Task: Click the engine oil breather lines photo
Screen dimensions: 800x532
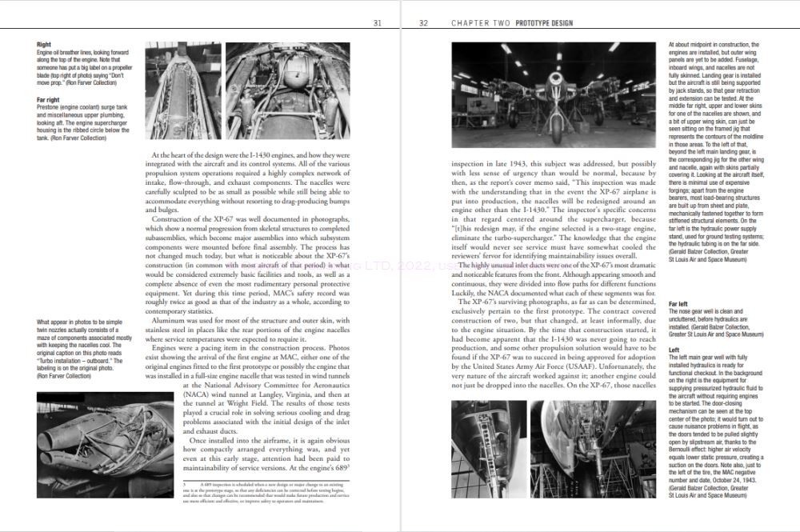Action: coord(183,90)
